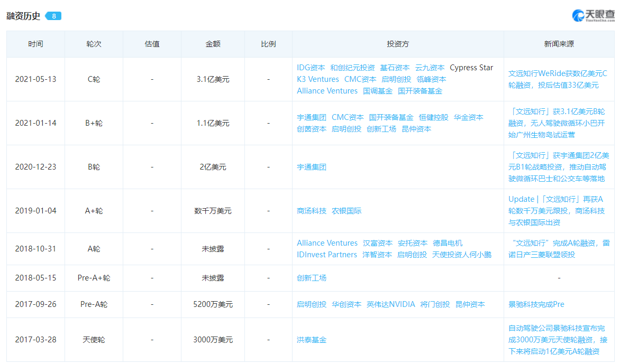
Task: Select the date cell 2020-12-23
Action: tap(35, 167)
